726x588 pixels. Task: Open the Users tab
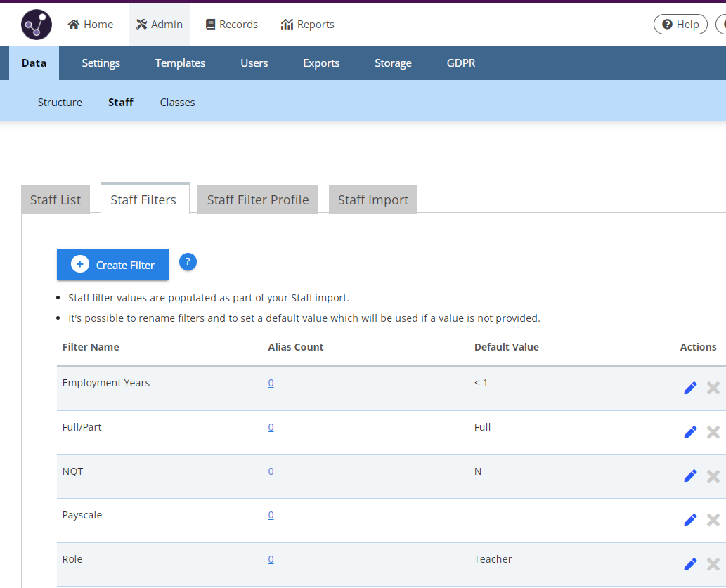click(254, 63)
